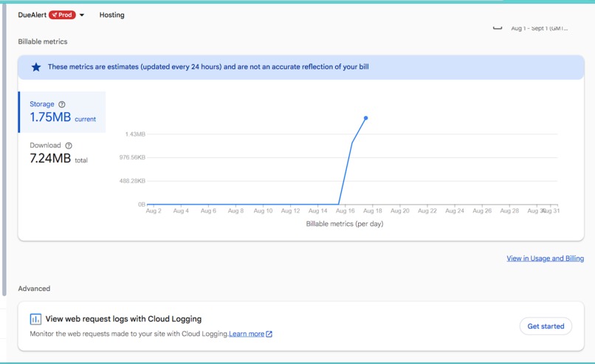595x364 pixels.
Task: Click the Billable metrics (per day) caption
Action: [345, 224]
